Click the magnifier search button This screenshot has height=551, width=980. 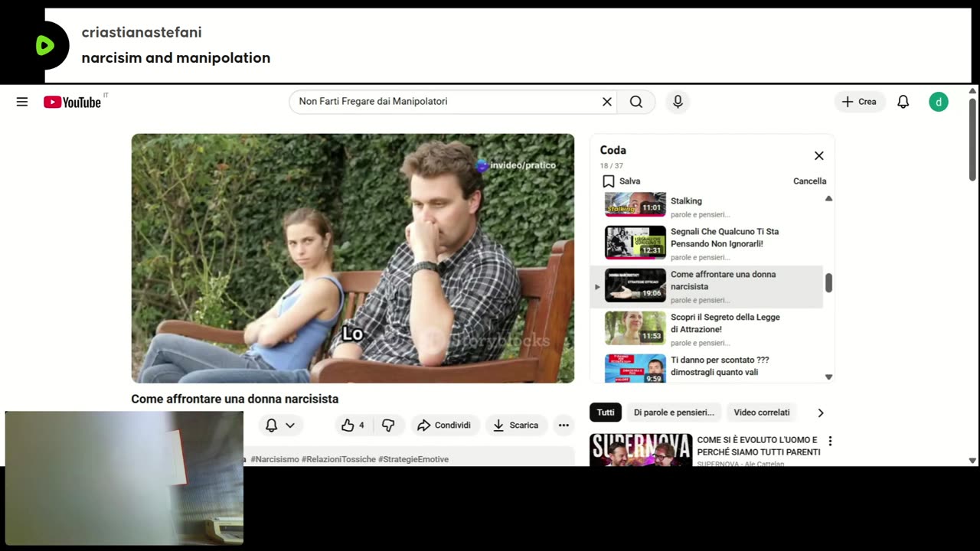(x=636, y=102)
